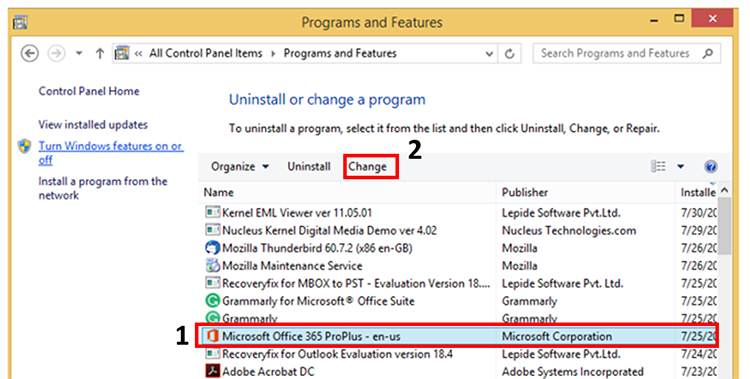Open recent locations dropdown arrow

79,54
